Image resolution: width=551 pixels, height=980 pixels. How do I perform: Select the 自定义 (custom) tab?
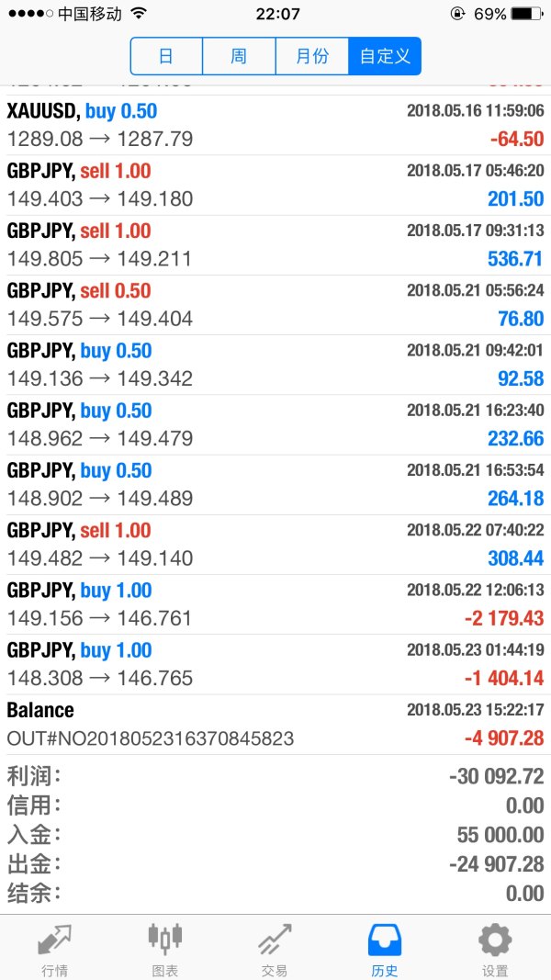(385, 56)
